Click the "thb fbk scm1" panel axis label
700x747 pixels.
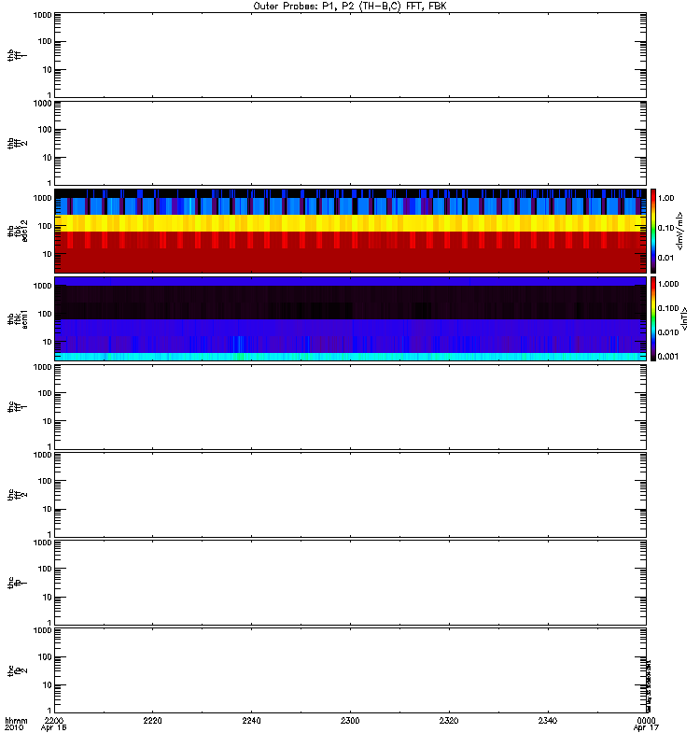(17, 319)
